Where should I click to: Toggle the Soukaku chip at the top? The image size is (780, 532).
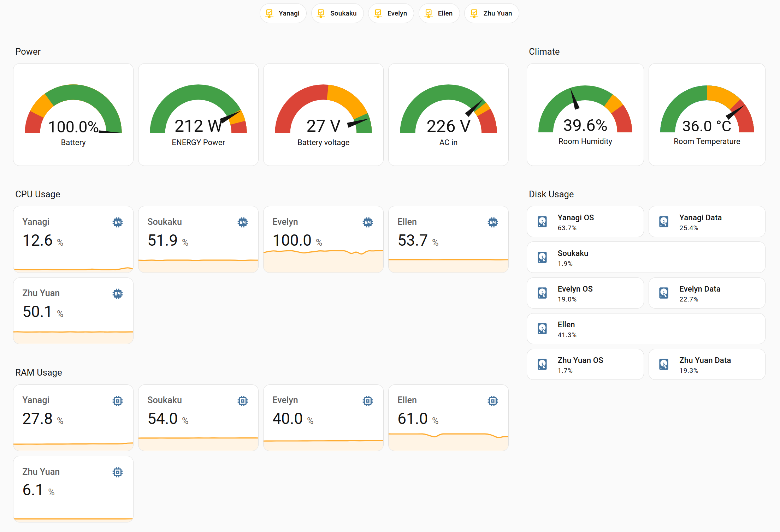337,13
